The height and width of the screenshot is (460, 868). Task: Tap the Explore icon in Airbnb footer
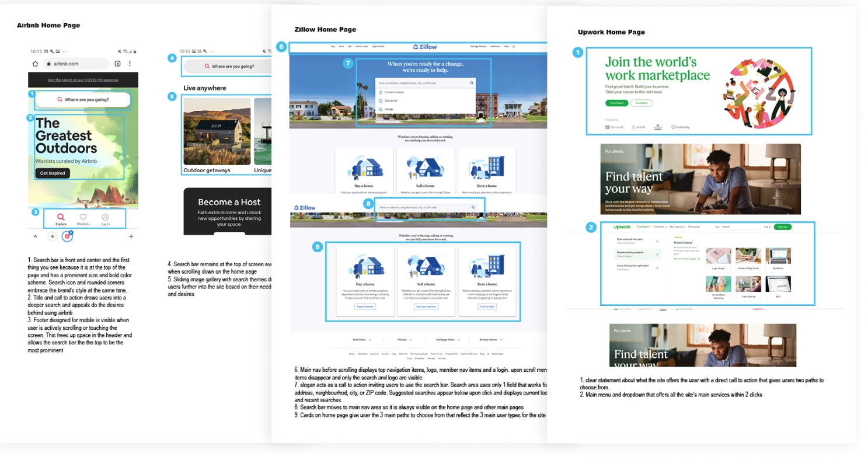click(61, 217)
